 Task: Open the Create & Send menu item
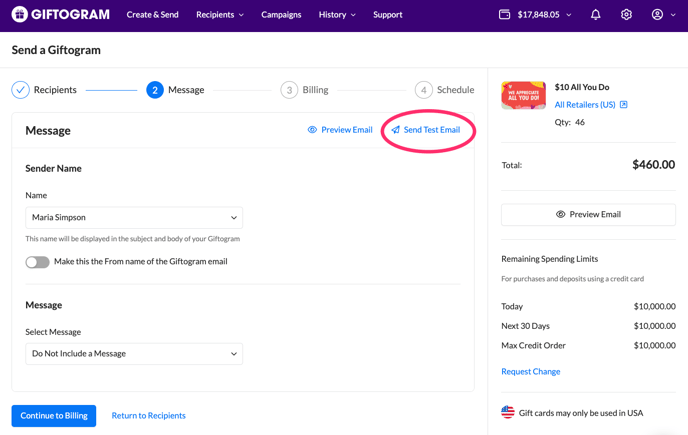pos(152,15)
